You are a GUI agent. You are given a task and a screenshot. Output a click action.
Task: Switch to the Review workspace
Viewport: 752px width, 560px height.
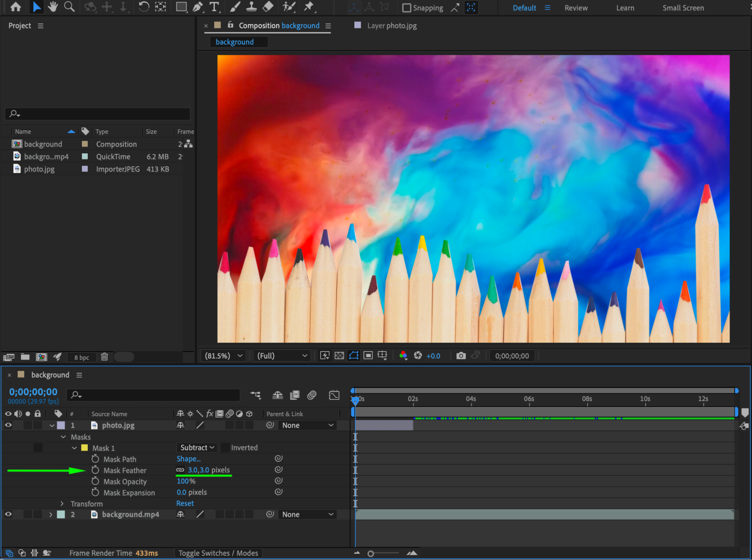click(x=576, y=8)
